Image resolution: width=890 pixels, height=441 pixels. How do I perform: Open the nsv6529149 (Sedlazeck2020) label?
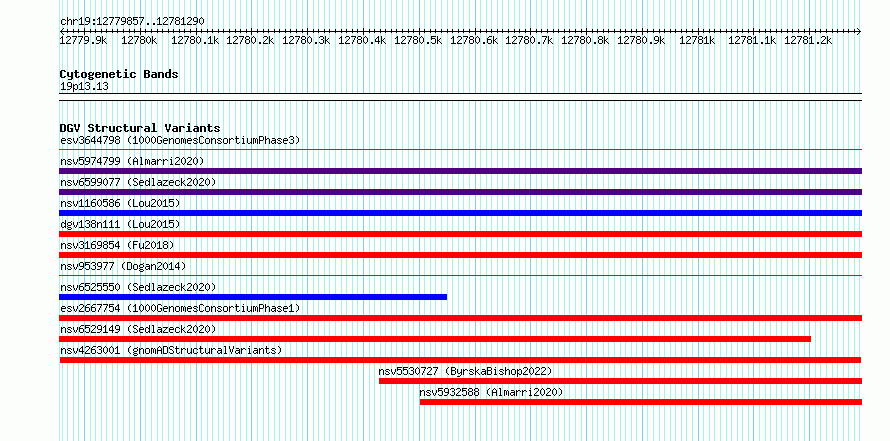[x=138, y=329]
